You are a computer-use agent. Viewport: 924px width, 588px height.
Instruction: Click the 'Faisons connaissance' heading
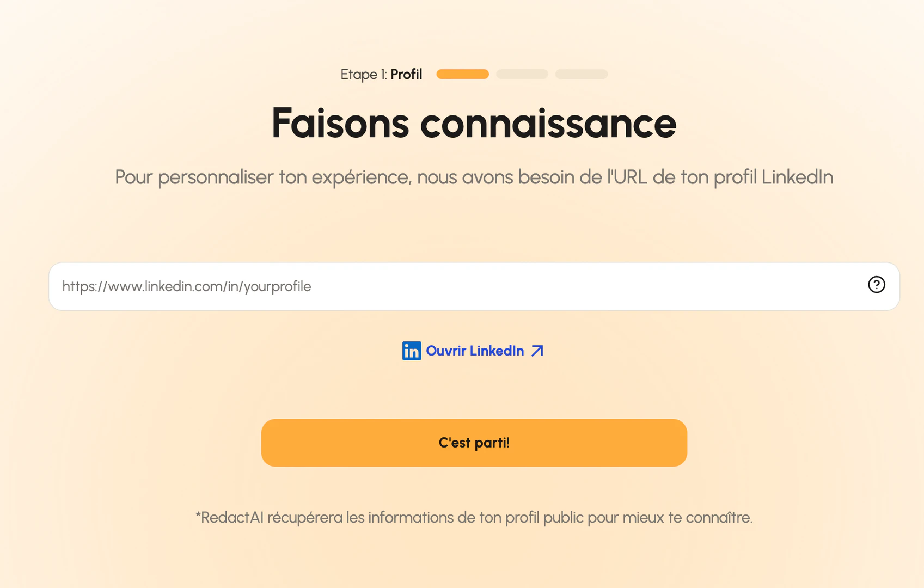(474, 124)
